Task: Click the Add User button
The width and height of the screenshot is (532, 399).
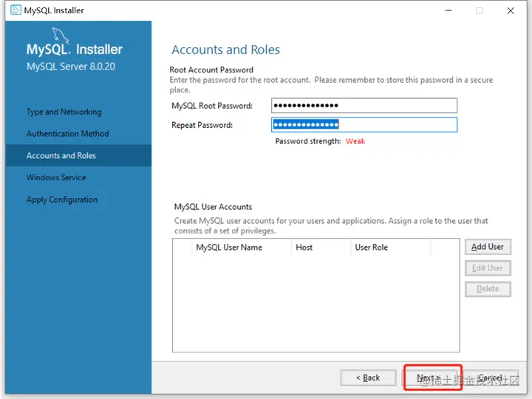Action: pos(488,247)
